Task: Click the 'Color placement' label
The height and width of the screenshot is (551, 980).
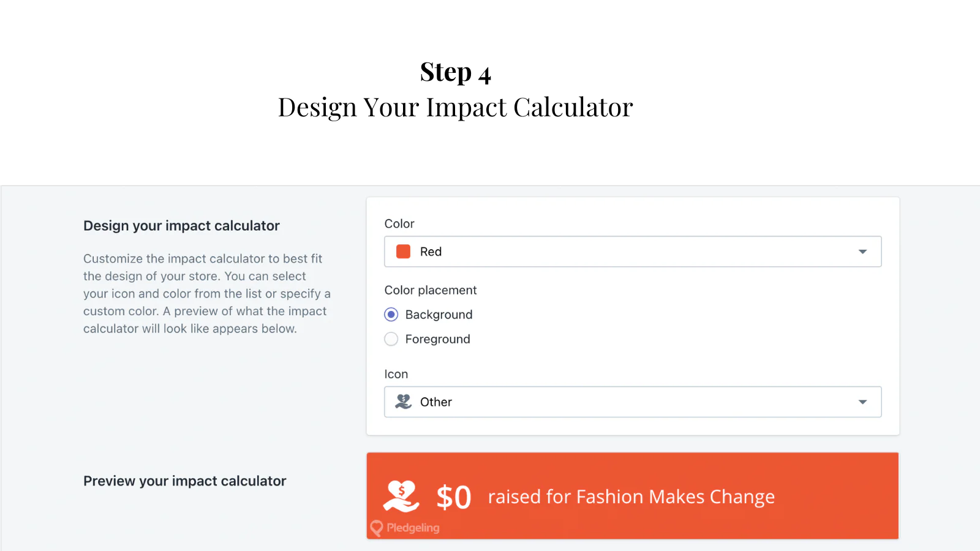Action: coord(430,290)
